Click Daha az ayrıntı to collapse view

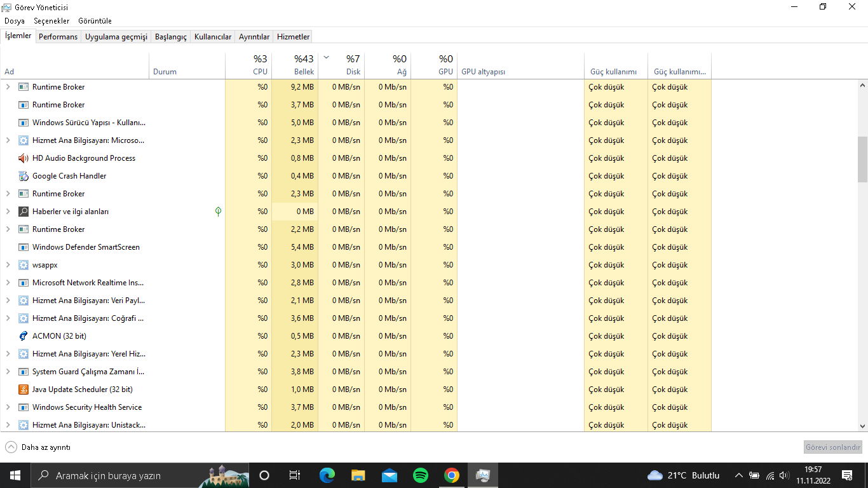tap(38, 447)
